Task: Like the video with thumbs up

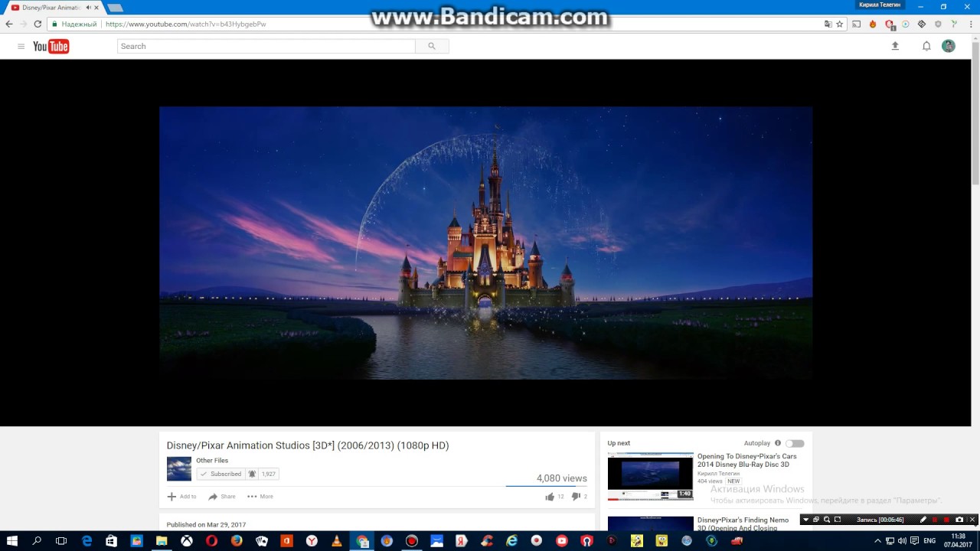Action: (550, 497)
